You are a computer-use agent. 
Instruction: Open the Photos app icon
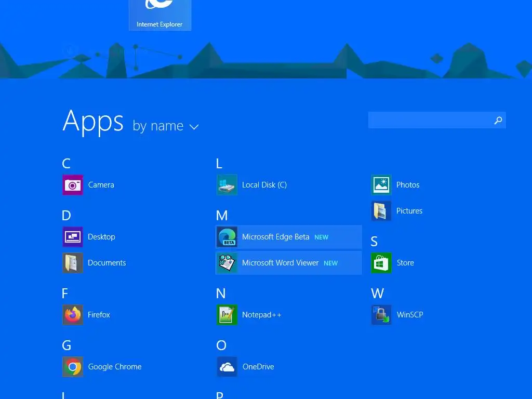click(381, 185)
